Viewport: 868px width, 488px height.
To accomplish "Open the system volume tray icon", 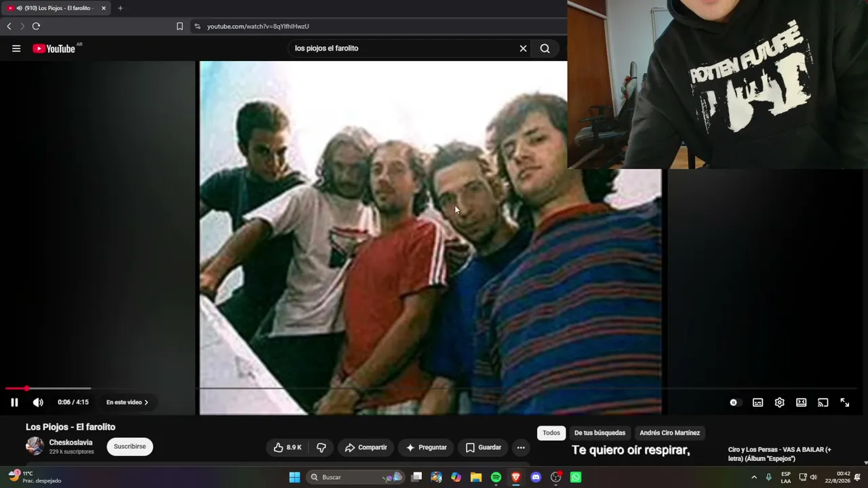I will (813, 477).
